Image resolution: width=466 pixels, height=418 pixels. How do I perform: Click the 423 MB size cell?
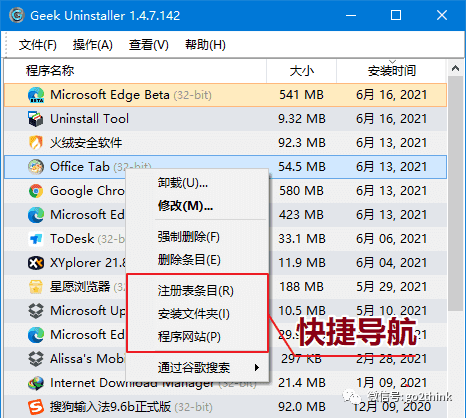click(302, 215)
